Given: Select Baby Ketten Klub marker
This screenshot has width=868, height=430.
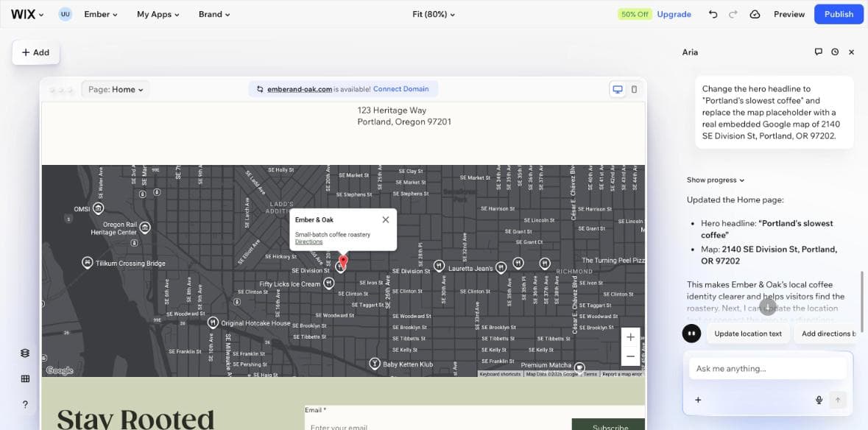Looking at the screenshot, I should point(375,364).
